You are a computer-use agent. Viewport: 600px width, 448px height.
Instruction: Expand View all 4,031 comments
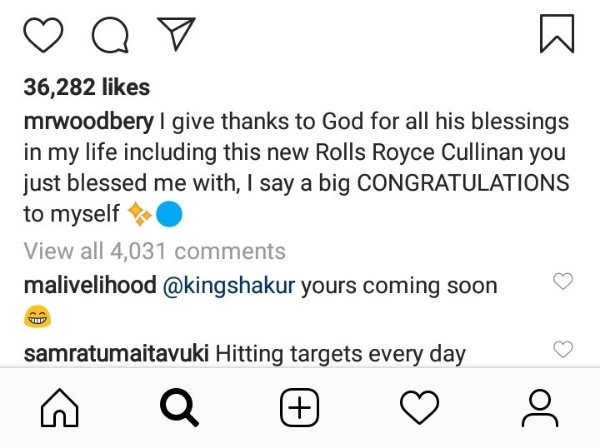155,251
